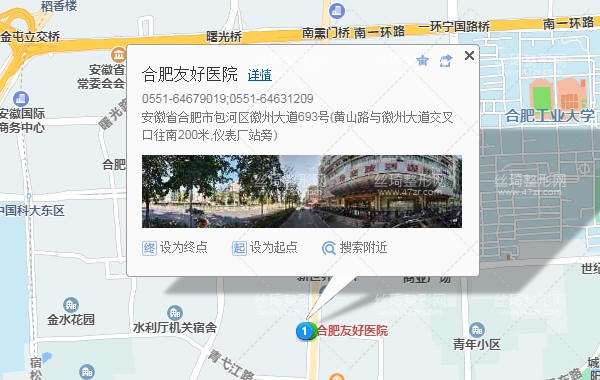
Task: Click the red 合肥友好医院 map label
Action: click(x=352, y=331)
